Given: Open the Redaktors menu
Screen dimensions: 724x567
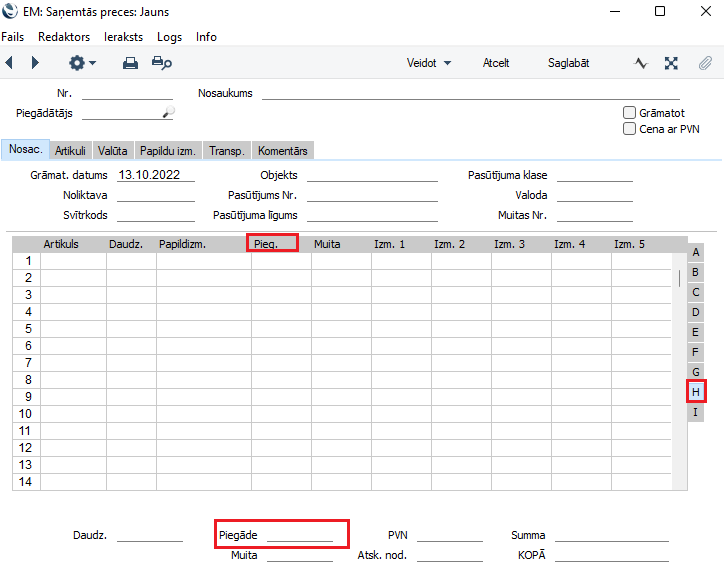Looking at the screenshot, I should (64, 37).
